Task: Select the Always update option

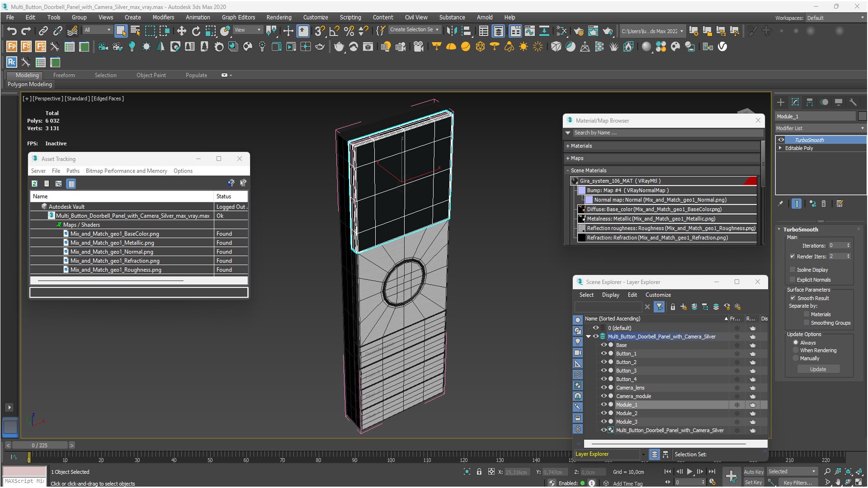Action: click(796, 343)
